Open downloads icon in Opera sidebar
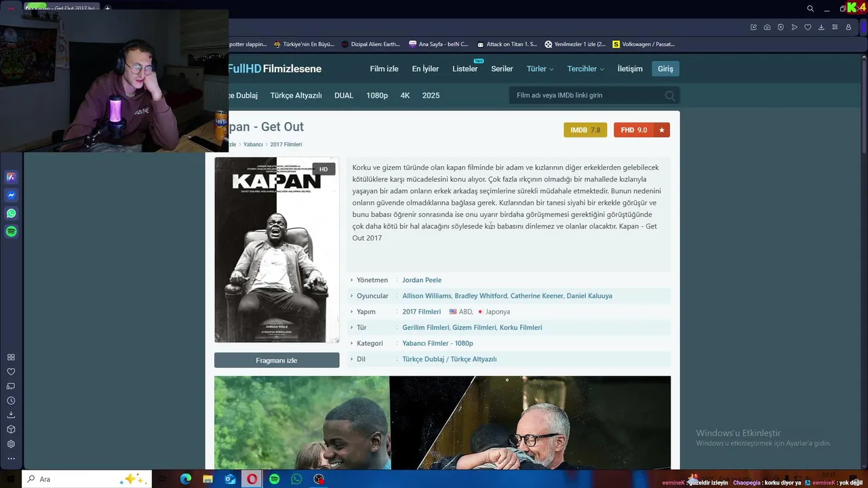This screenshot has width=868, height=488. [11, 415]
